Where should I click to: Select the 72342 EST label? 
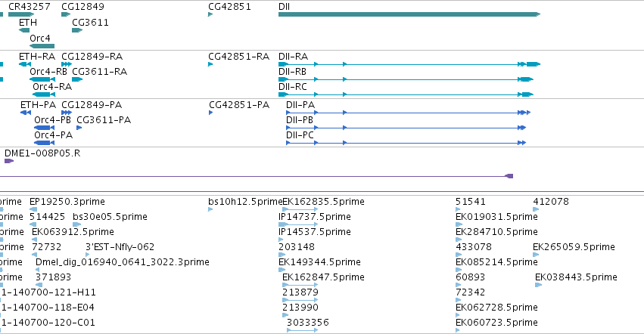point(470,292)
